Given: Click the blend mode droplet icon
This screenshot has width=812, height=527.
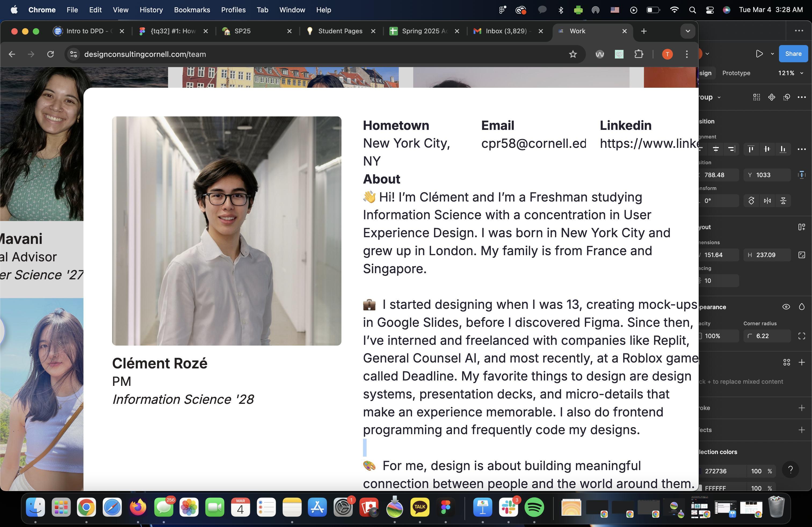Looking at the screenshot, I should (x=802, y=307).
